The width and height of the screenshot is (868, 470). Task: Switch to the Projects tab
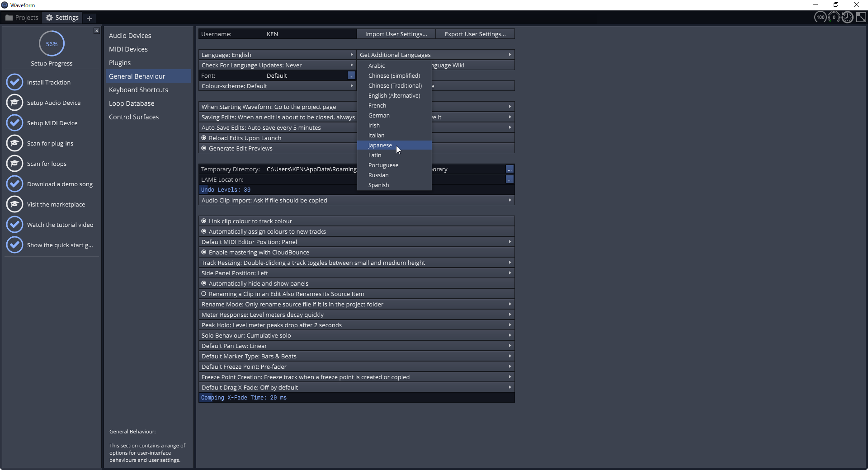[x=22, y=18]
